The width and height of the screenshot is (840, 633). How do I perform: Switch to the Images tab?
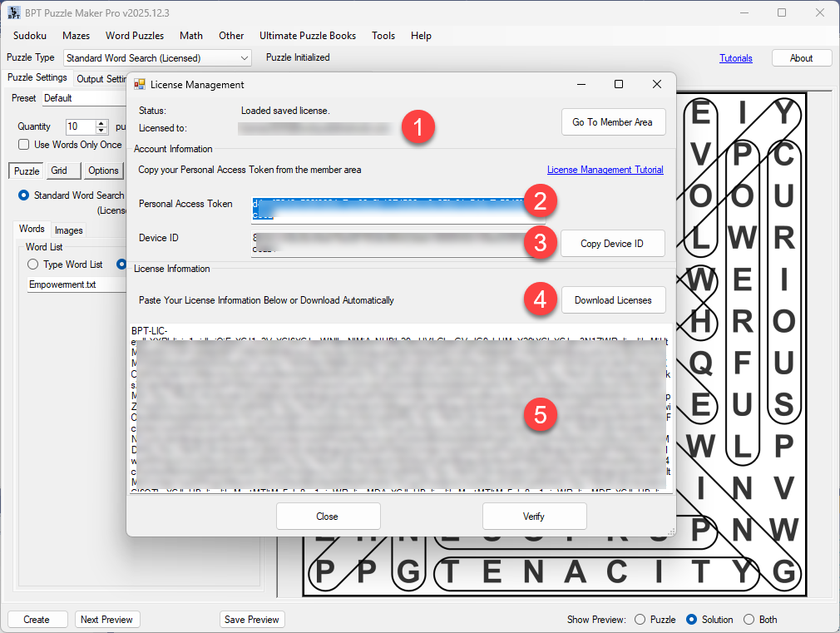[68, 230]
